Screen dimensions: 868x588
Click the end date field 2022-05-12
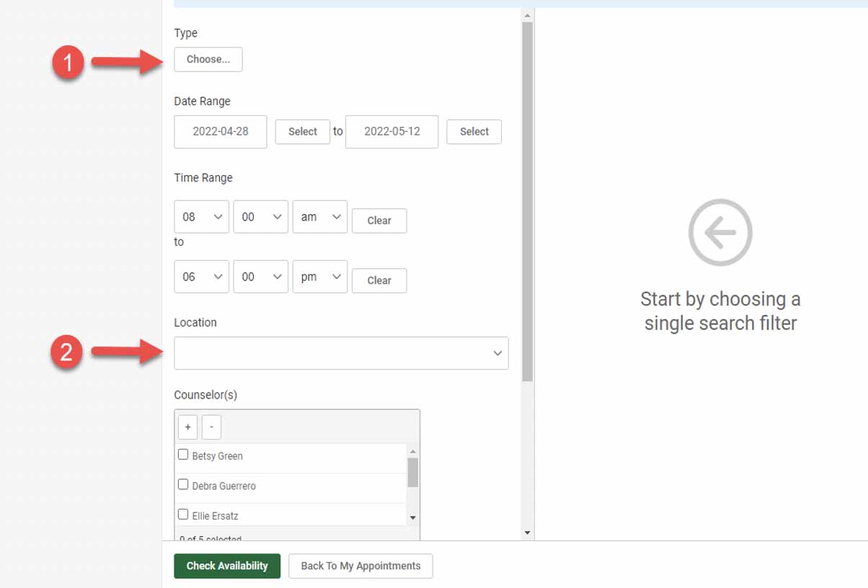391,132
